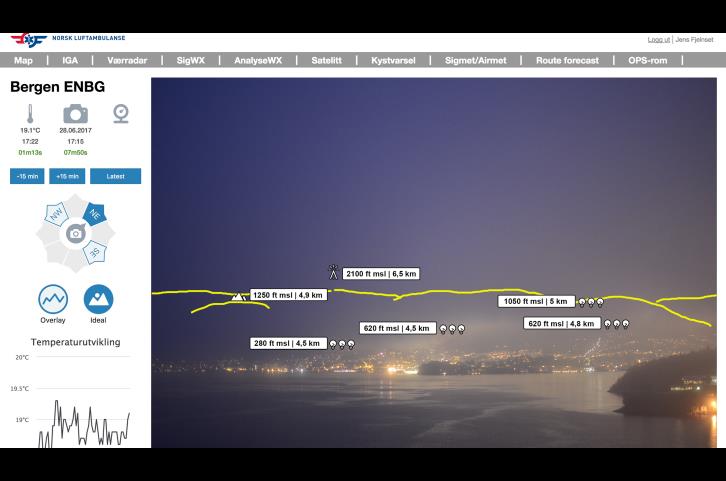Click the webcam icon
The height and width of the screenshot is (481, 726).
tap(121, 113)
